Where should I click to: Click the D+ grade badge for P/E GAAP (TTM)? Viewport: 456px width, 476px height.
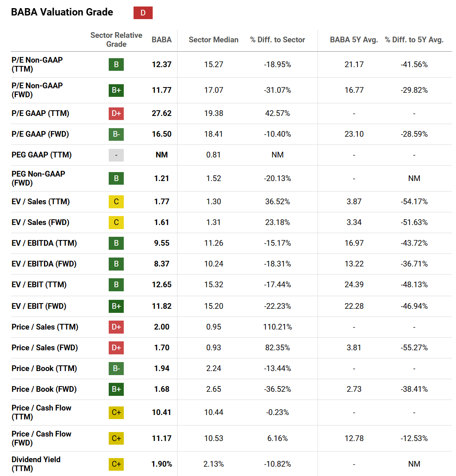pyautogui.click(x=116, y=114)
